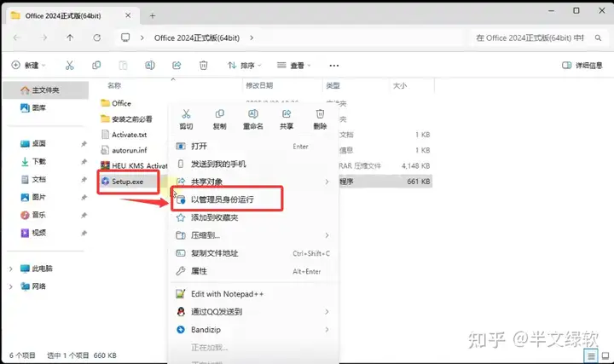Click the Paste icon in the toolbar

[123, 66]
